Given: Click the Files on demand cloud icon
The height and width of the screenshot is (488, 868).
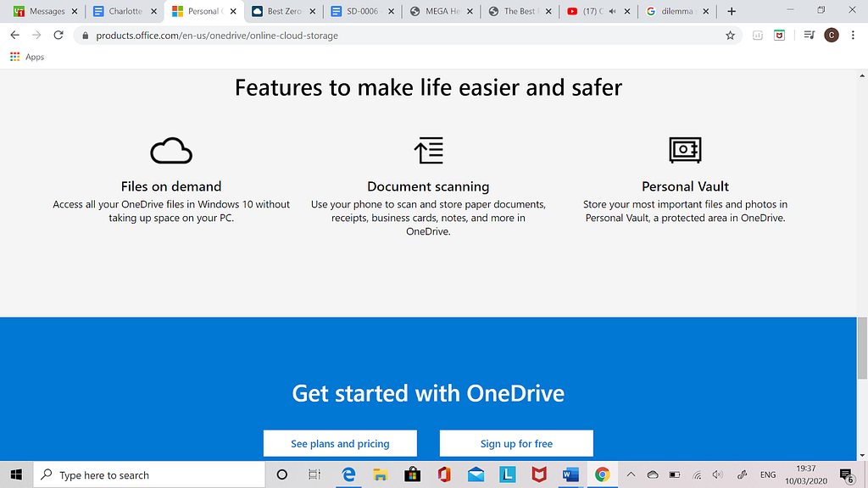Looking at the screenshot, I should (x=171, y=151).
